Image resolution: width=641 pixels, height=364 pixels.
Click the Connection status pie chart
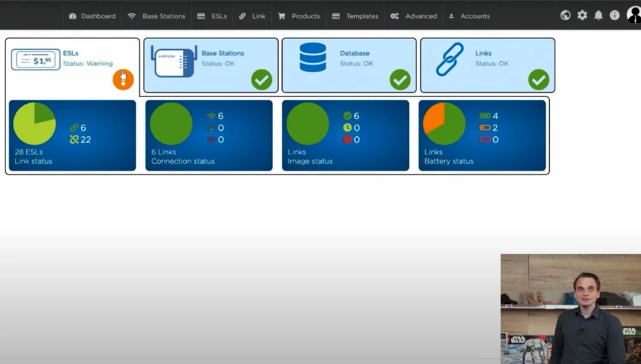(171, 123)
